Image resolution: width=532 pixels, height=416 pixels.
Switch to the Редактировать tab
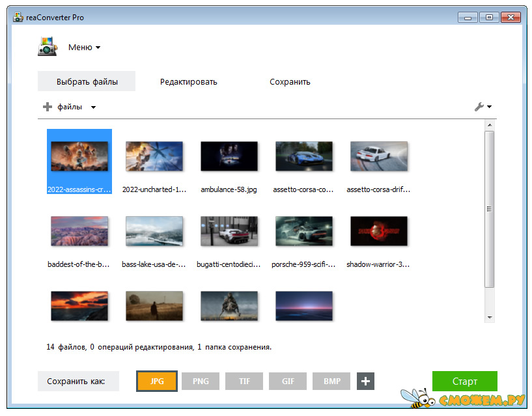[x=188, y=82]
